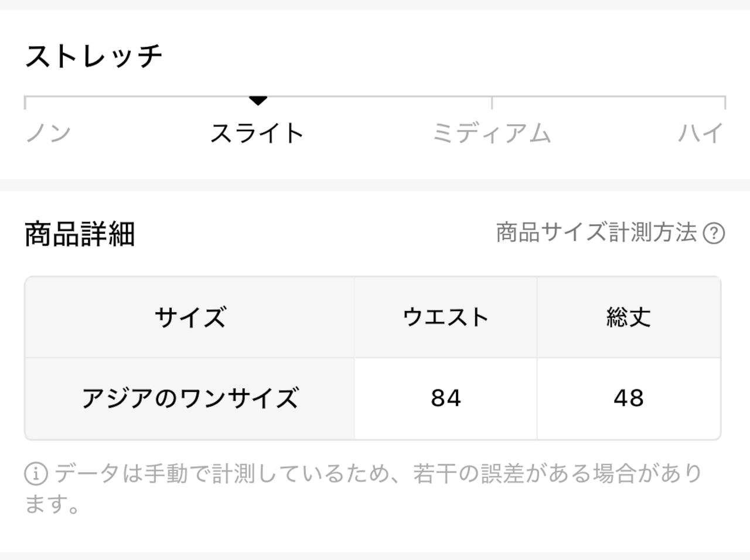This screenshot has width=750, height=560.
Task: Click the total length value 48 cell
Action: click(629, 398)
